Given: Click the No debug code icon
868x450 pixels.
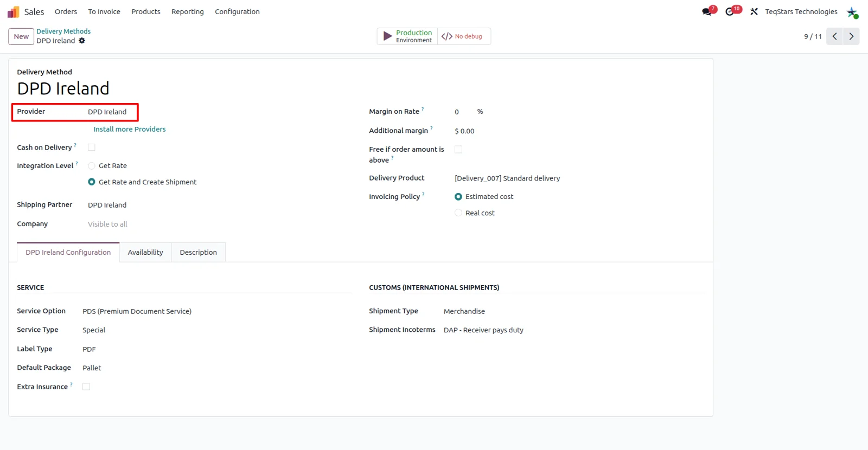Looking at the screenshot, I should [447, 36].
